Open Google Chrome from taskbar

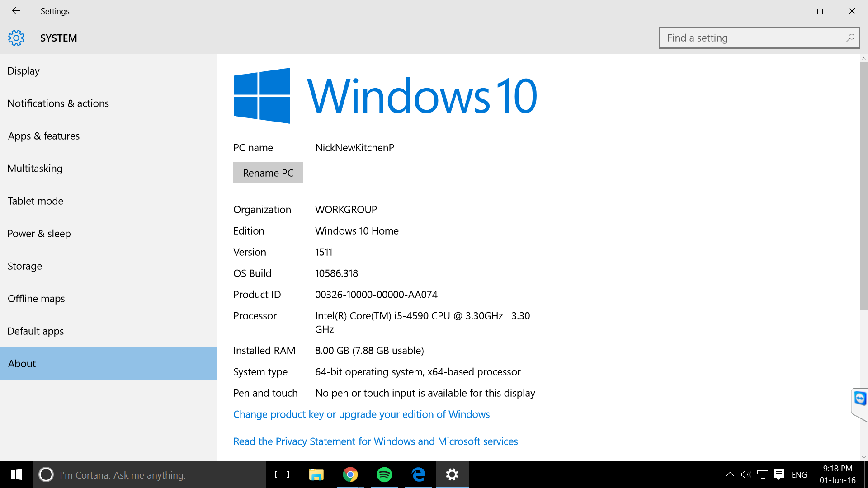click(x=350, y=474)
